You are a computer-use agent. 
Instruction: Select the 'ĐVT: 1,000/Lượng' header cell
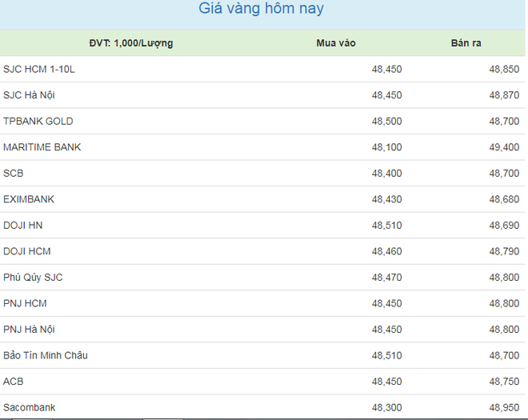pos(131,43)
